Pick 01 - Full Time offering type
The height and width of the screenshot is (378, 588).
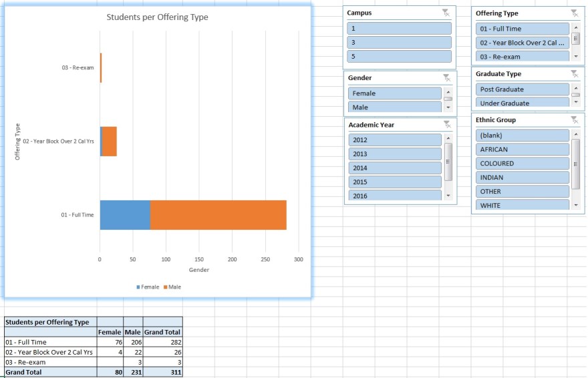click(x=522, y=29)
